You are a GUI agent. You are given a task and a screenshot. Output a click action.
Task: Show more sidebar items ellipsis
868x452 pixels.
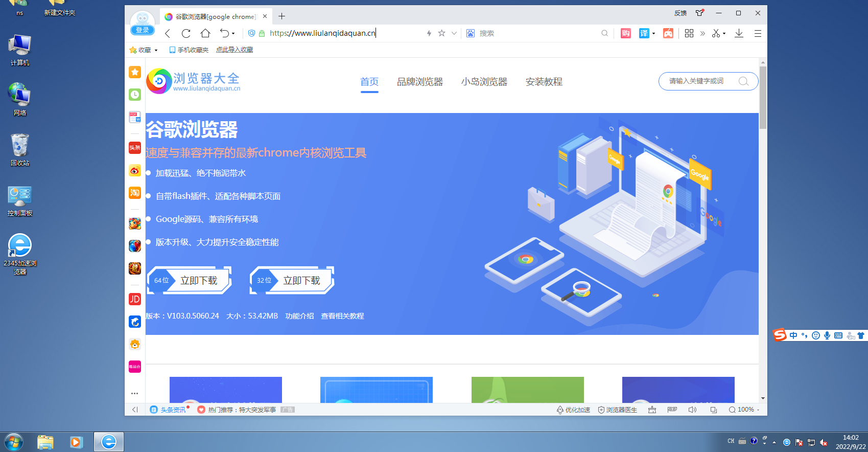[135, 393]
